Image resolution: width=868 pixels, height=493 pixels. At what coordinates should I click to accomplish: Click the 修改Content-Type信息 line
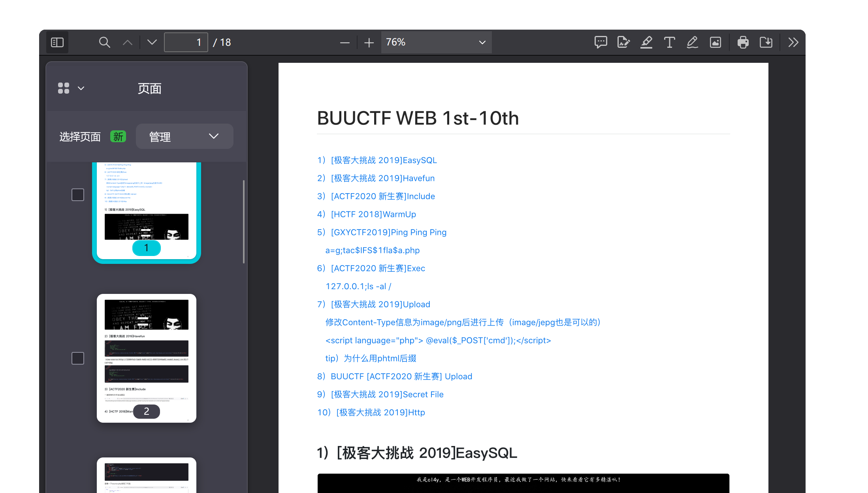[x=463, y=322]
